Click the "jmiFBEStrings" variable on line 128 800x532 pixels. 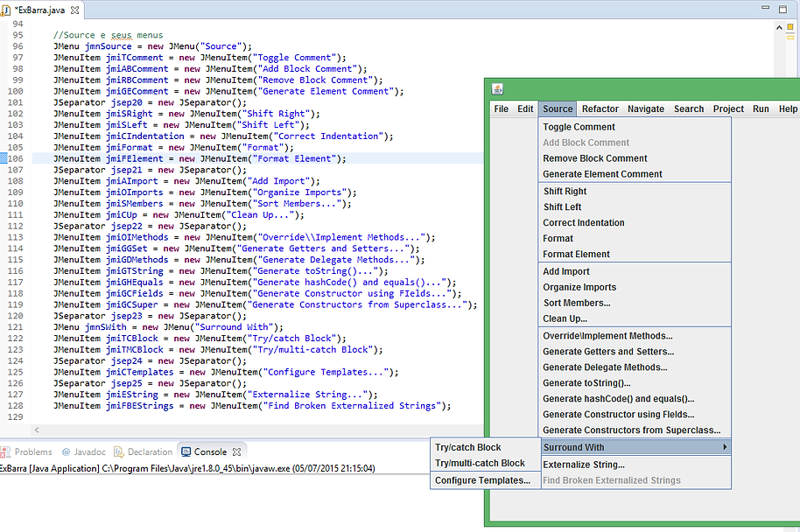(x=140, y=405)
